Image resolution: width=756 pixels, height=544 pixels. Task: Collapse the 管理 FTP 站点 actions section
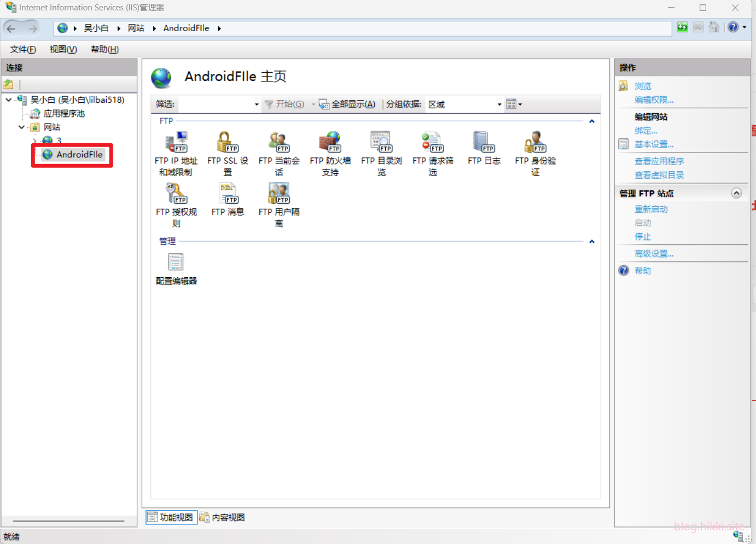click(736, 193)
